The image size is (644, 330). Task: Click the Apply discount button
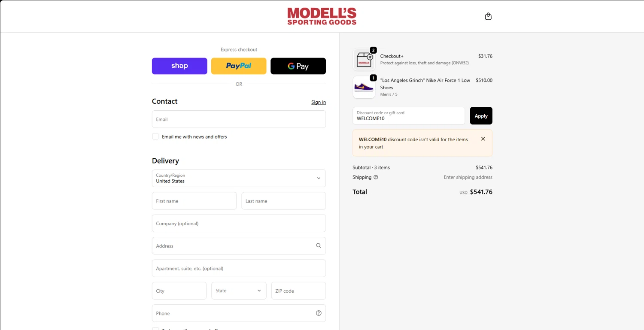[481, 116]
